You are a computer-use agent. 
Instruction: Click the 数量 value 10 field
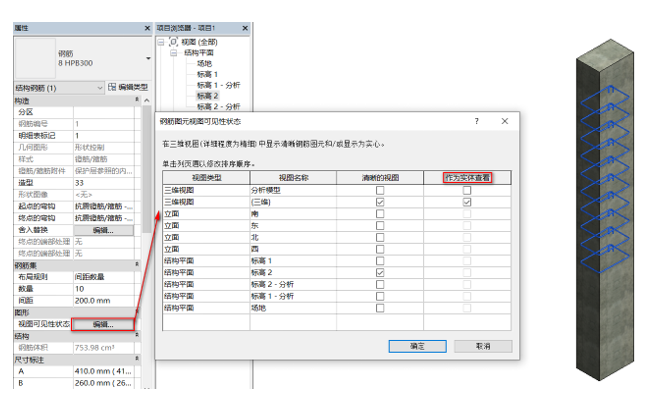pyautogui.click(x=104, y=288)
